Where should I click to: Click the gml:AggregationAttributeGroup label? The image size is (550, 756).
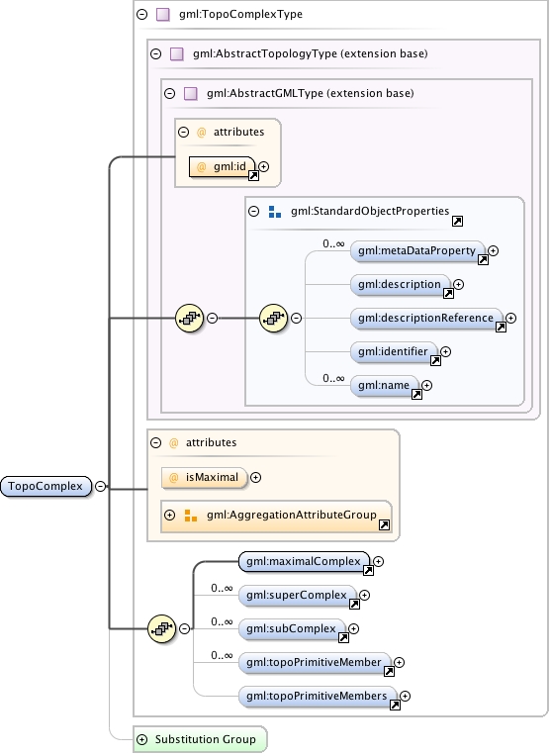292,515
